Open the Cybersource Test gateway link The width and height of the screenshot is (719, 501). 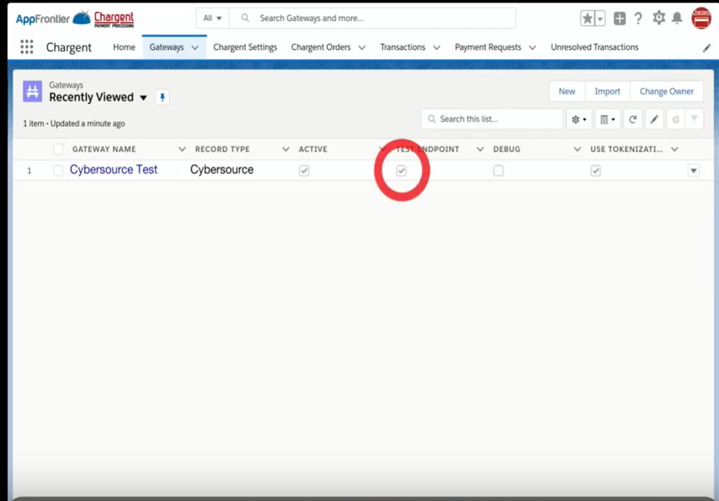[x=113, y=170]
